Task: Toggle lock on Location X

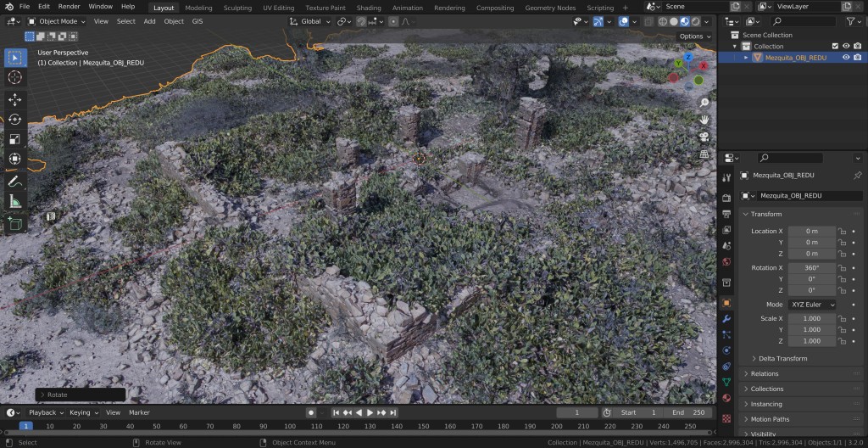Action: point(843,231)
